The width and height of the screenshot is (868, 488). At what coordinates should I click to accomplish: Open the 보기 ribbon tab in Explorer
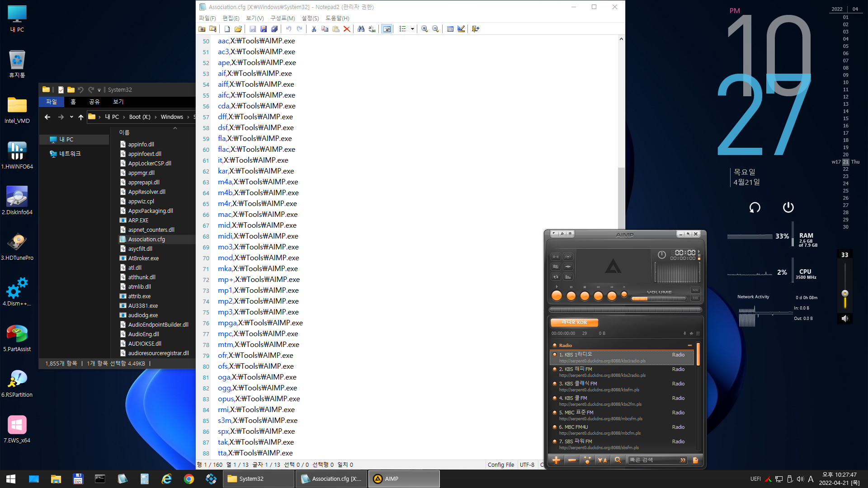118,102
